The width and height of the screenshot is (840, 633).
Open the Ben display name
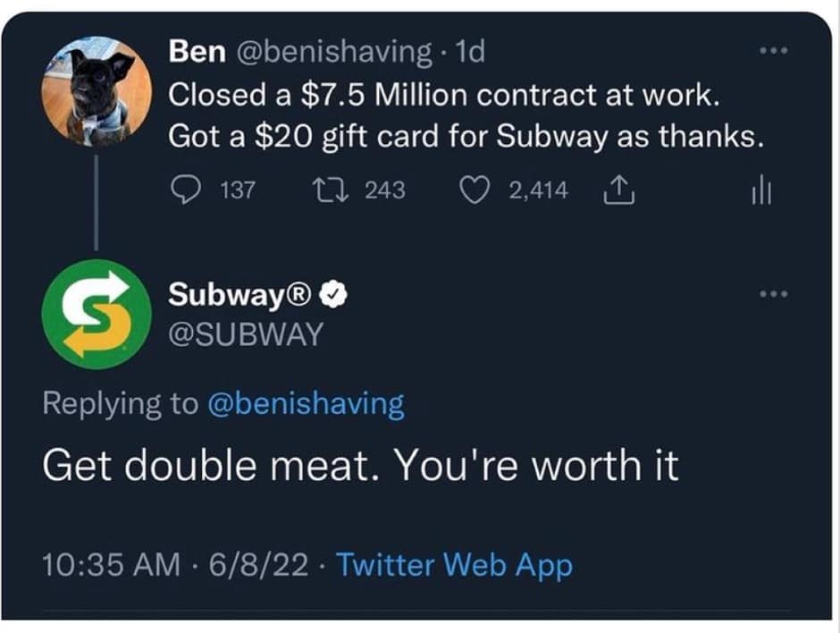coord(197,52)
